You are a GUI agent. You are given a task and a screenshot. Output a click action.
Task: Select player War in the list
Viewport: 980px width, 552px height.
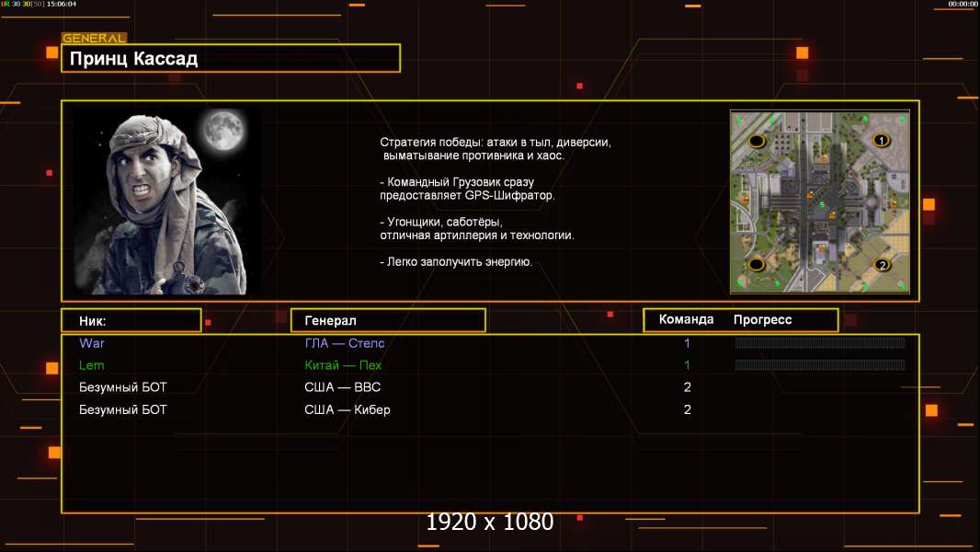92,343
